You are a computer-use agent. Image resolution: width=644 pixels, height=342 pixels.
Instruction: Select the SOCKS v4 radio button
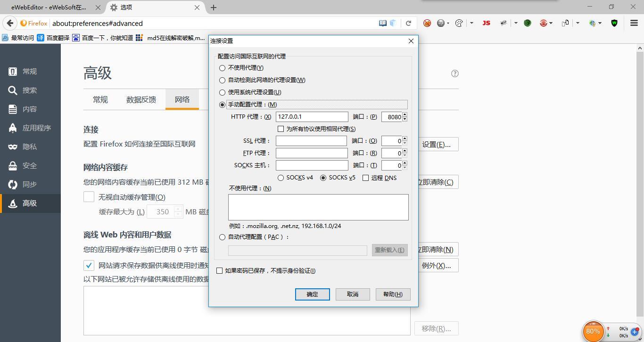[x=281, y=178]
